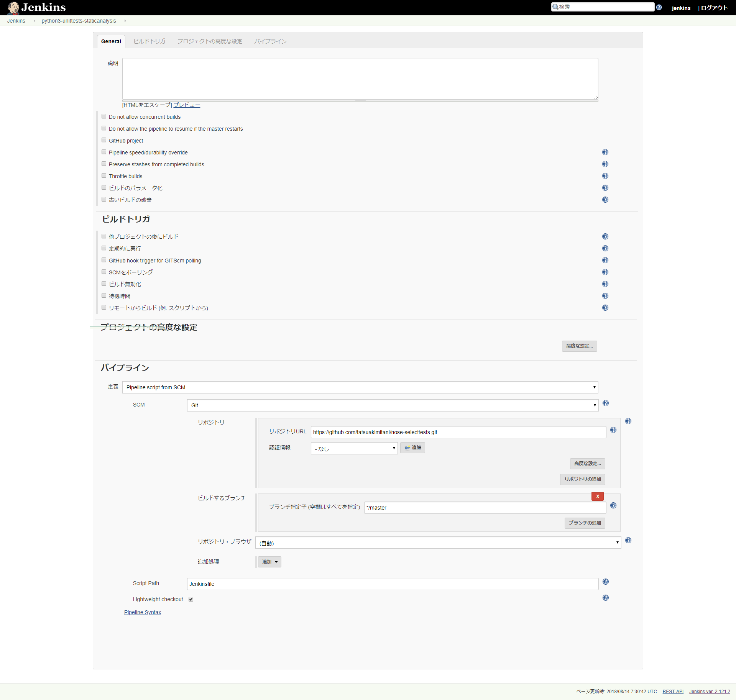
Task: Open Pipeline script from SCM definition dropdown
Action: click(x=360, y=387)
